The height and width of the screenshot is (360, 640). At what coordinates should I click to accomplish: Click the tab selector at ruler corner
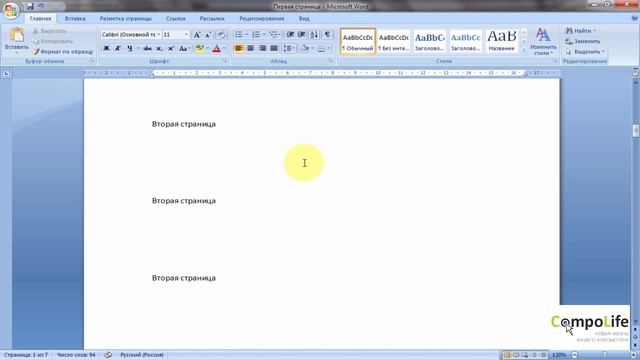click(x=6, y=73)
